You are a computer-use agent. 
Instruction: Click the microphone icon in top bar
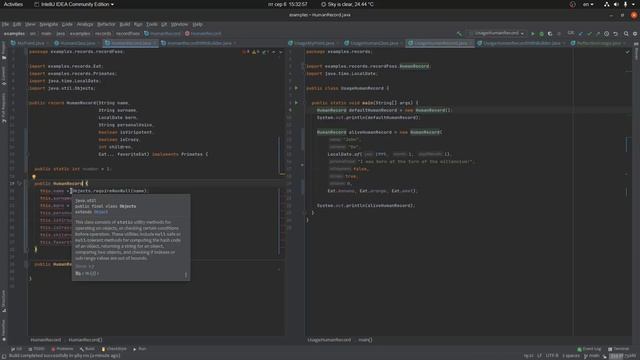click(x=625, y=4)
